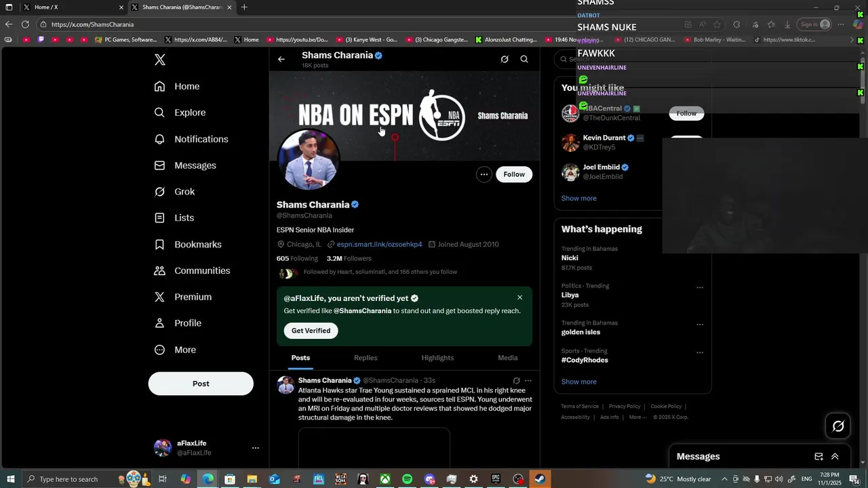The image size is (868, 488).
Task: Open Grok explain icon on Trae Young post
Action: coord(516,381)
